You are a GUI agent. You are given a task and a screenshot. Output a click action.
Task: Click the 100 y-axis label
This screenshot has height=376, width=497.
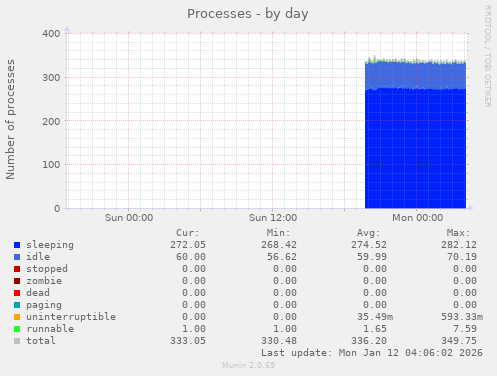click(51, 165)
